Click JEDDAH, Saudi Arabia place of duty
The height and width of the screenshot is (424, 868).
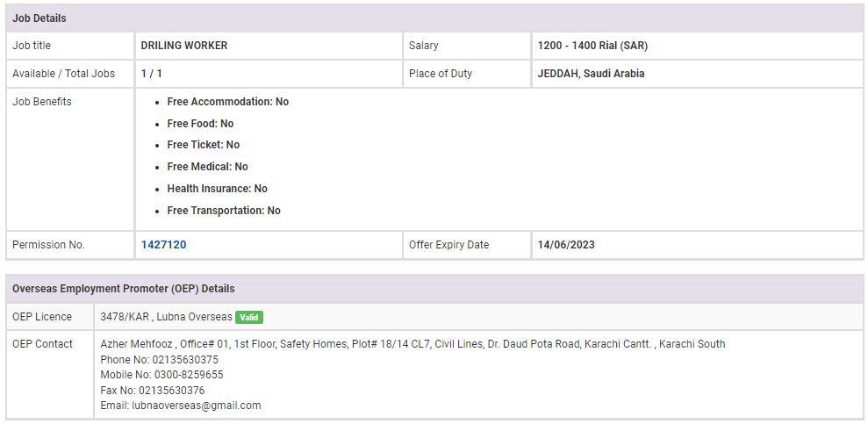pyautogui.click(x=591, y=74)
